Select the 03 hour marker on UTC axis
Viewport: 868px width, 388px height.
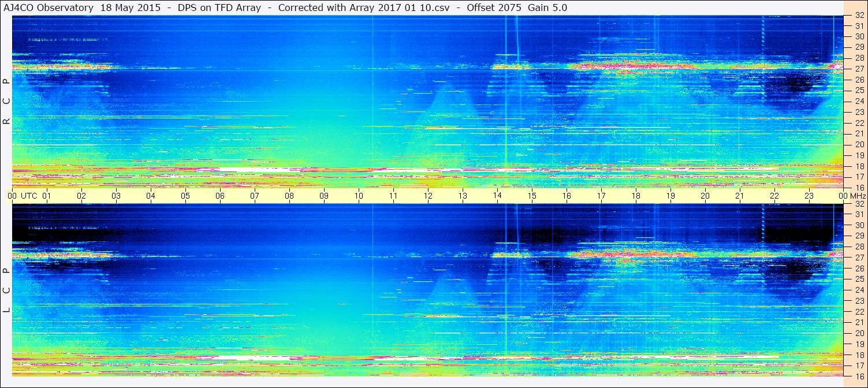click(x=116, y=196)
